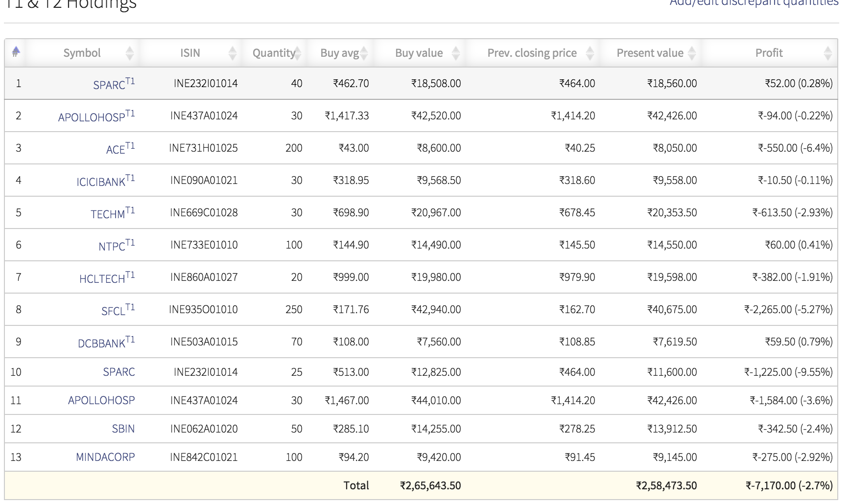Viewport: 850px width, 504px height.
Task: Click buy avg ₹1,417.33 cell
Action: pyautogui.click(x=347, y=115)
